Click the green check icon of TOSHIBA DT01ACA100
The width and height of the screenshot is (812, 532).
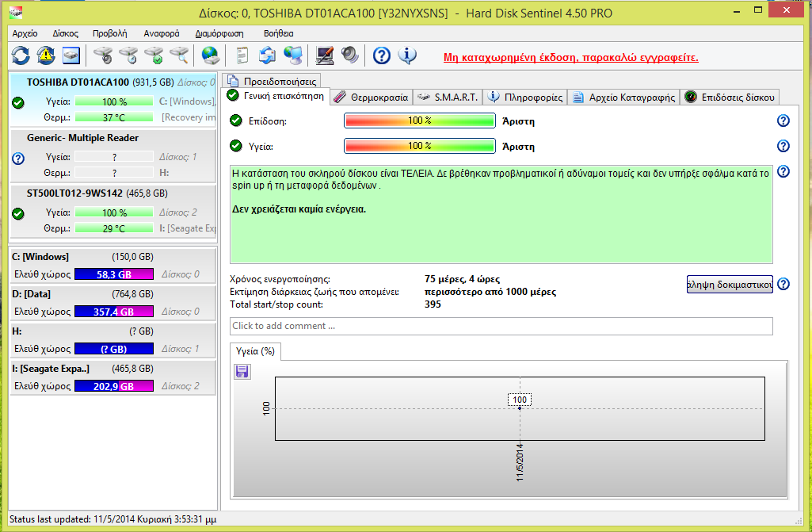coord(18,102)
